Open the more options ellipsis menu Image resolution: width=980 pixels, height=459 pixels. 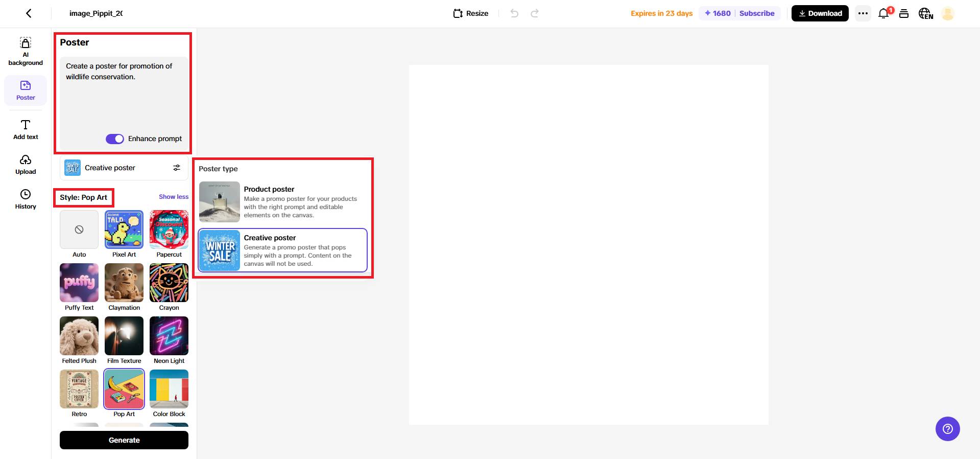(x=863, y=13)
